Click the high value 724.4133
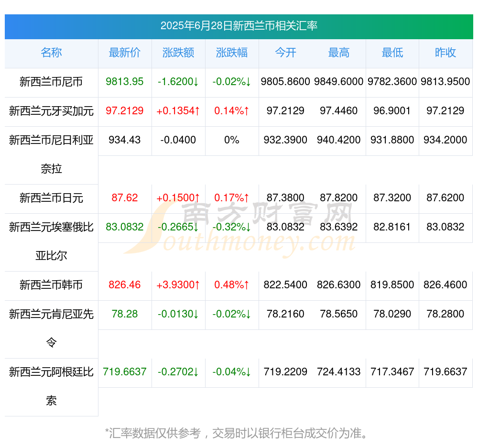This screenshot has width=478, height=448. point(339,372)
